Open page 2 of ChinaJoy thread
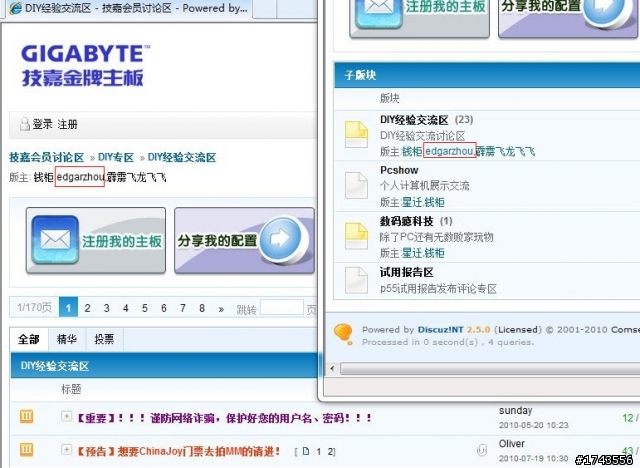This screenshot has height=468, width=640. tap(331, 452)
